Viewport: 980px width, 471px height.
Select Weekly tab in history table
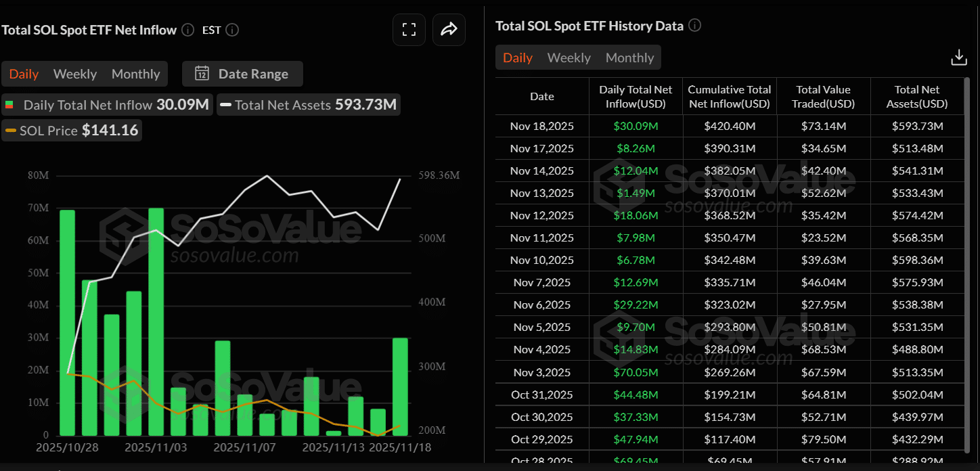[x=569, y=58]
